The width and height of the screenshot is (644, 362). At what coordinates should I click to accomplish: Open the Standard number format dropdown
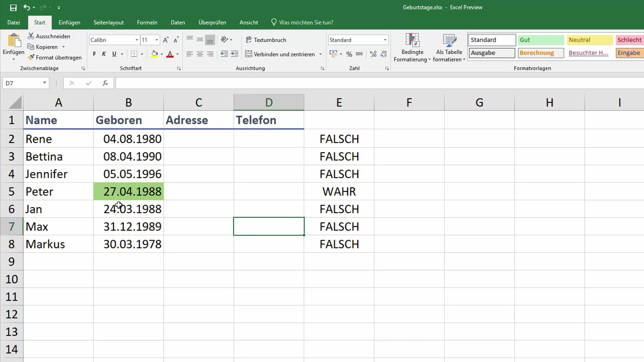click(385, 40)
